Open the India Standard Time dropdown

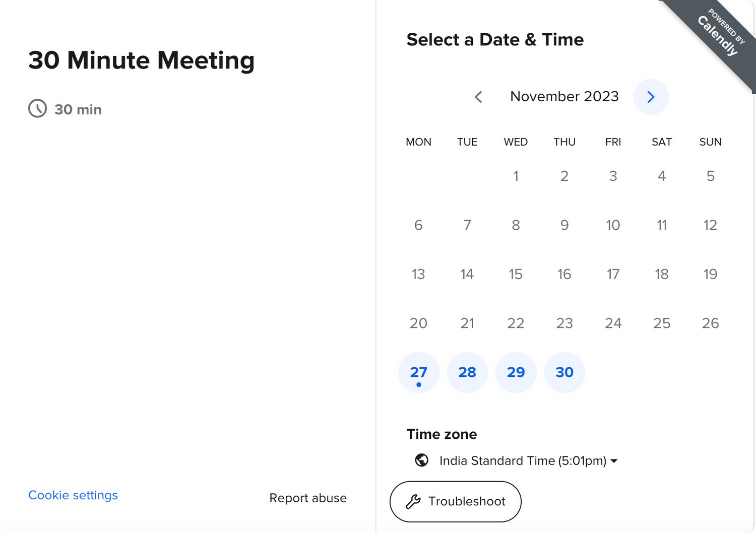pos(523,460)
